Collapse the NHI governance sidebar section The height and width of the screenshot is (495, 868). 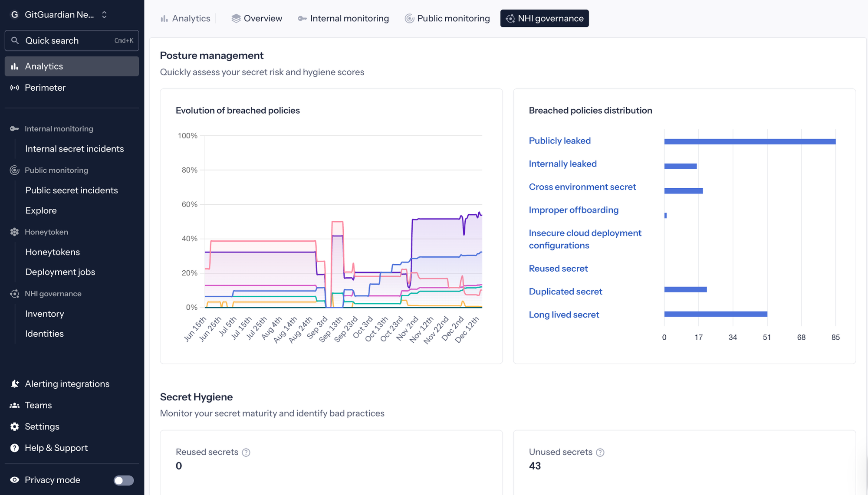coord(53,294)
